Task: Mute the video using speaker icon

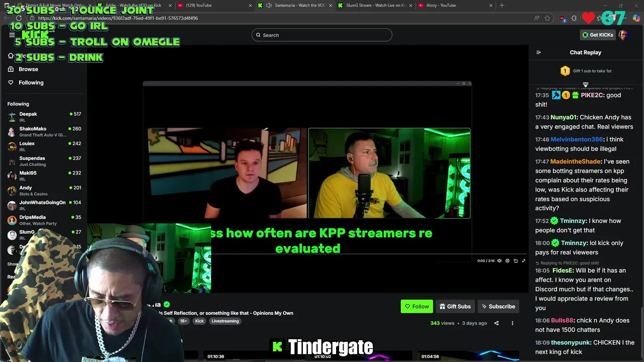Action: point(499,261)
